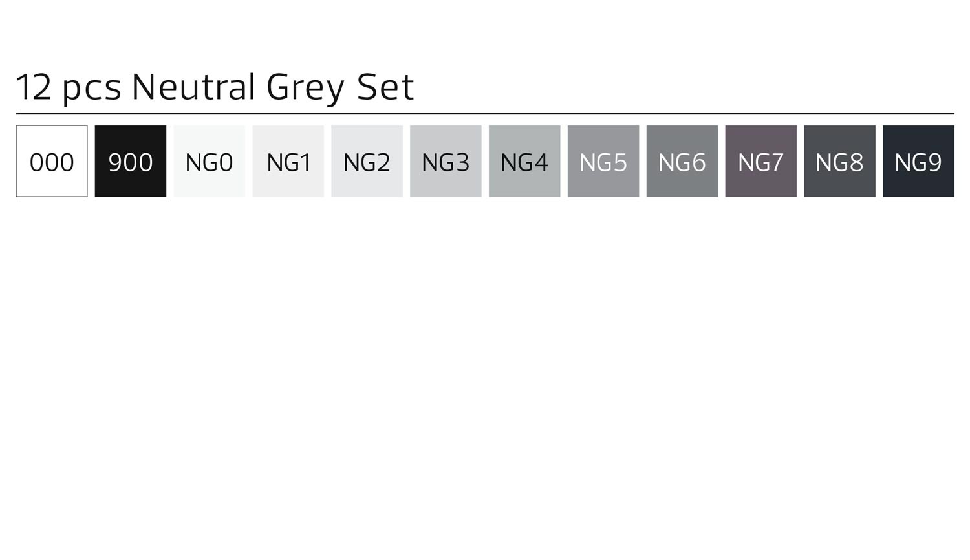Click the number "12" in the heading
Viewport: 970px width, 560px height.
pos(33,87)
